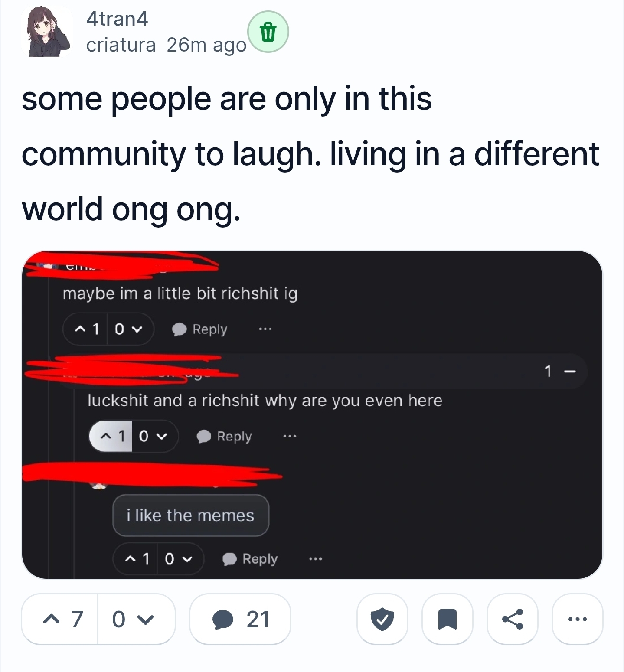
Task: Open the post comments speech bubble
Action: pos(240,619)
